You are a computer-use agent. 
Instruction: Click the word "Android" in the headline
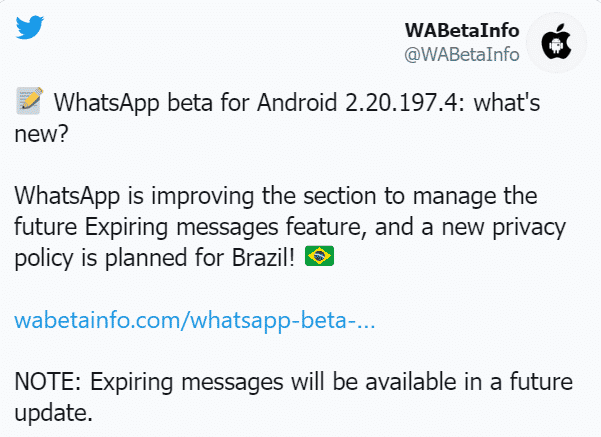[x=297, y=103]
